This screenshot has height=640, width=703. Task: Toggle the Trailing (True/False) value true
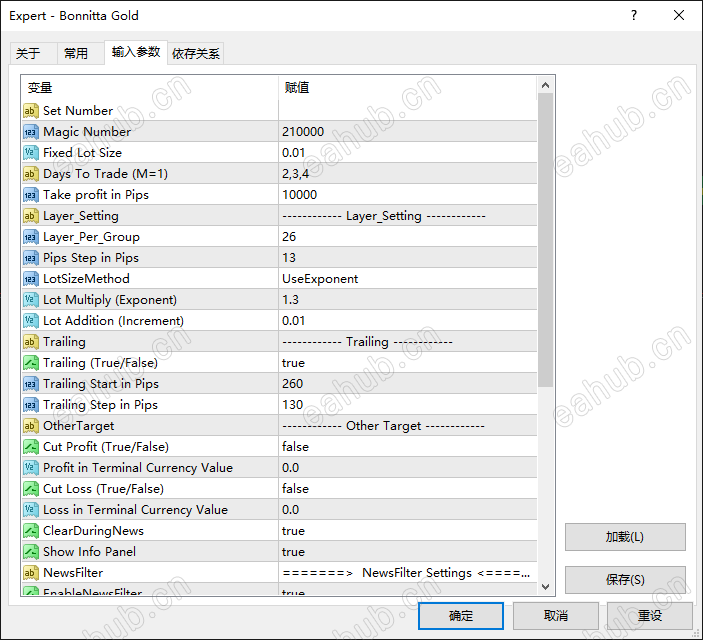click(x=408, y=363)
